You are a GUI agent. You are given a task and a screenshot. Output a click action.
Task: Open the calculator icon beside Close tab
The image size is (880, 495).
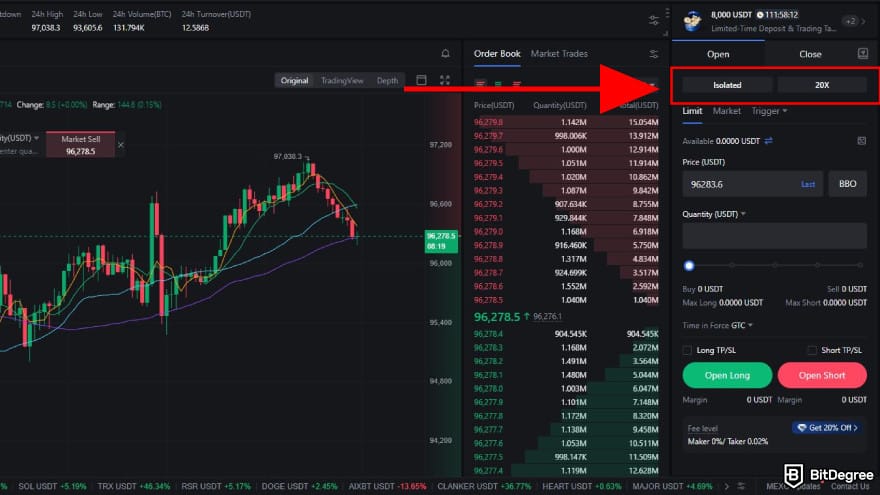863,54
